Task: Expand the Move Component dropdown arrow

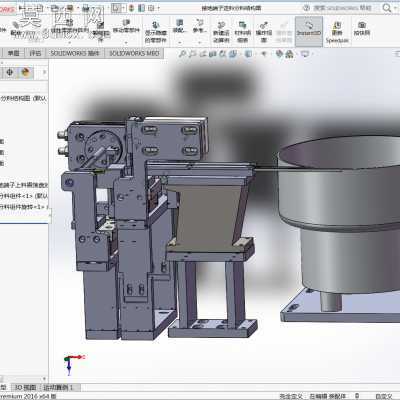Action: pyautogui.click(x=126, y=43)
